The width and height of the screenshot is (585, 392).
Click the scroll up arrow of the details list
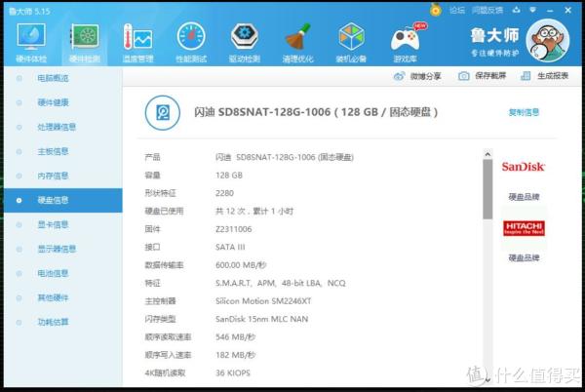click(x=487, y=154)
